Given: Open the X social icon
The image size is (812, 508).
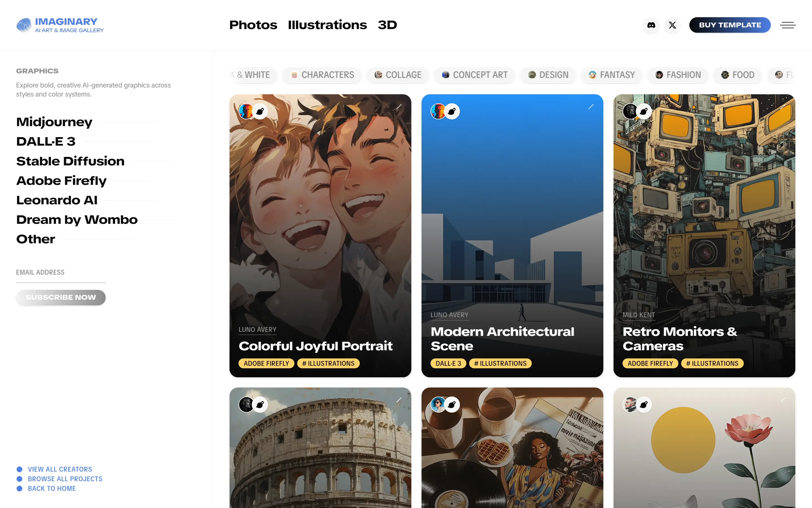Looking at the screenshot, I should coord(672,25).
